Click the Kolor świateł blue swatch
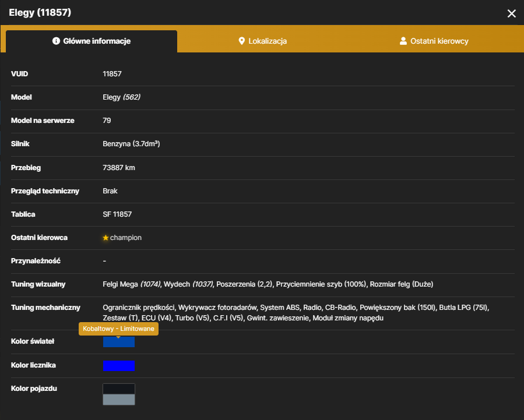Image resolution: width=524 pixels, height=420 pixels. tap(119, 342)
